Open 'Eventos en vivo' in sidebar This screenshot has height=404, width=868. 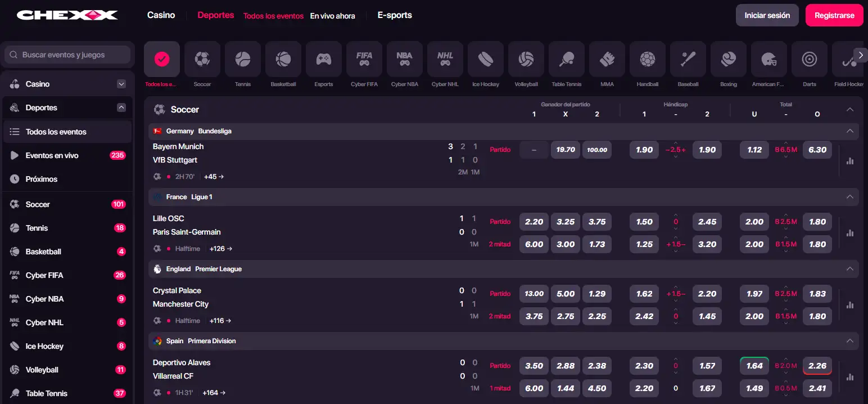pyautogui.click(x=67, y=155)
